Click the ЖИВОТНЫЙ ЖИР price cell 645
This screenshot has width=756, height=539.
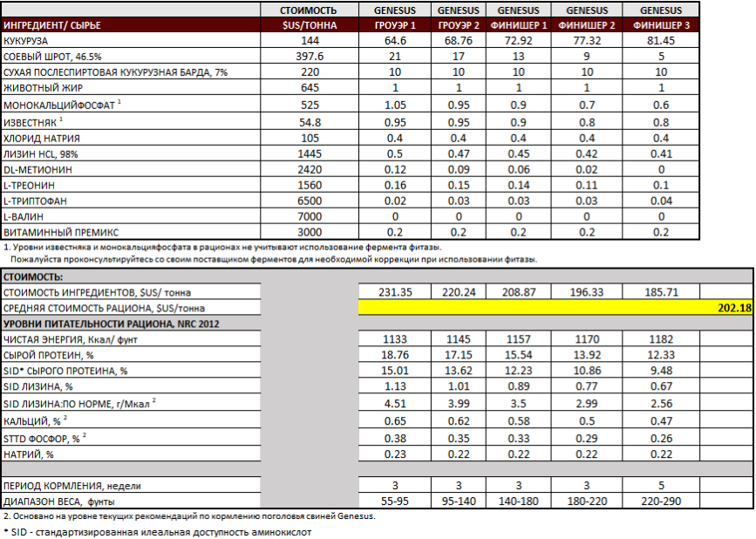click(310, 88)
